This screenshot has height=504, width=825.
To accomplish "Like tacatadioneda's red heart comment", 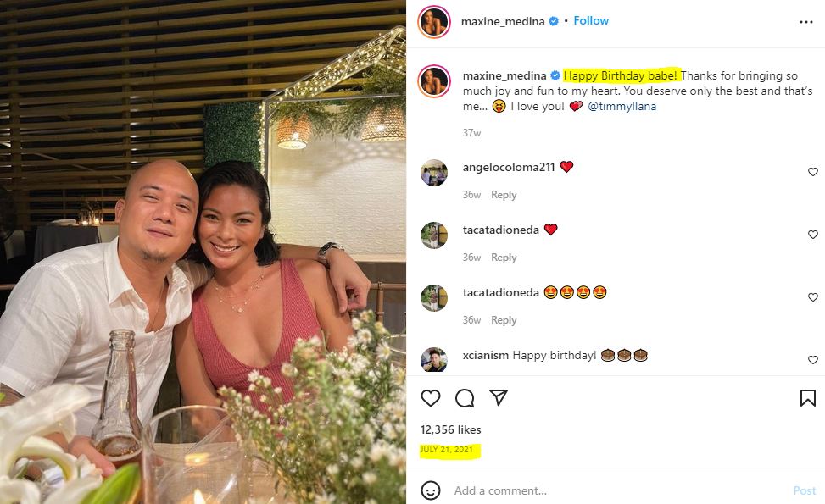I will pyautogui.click(x=813, y=235).
